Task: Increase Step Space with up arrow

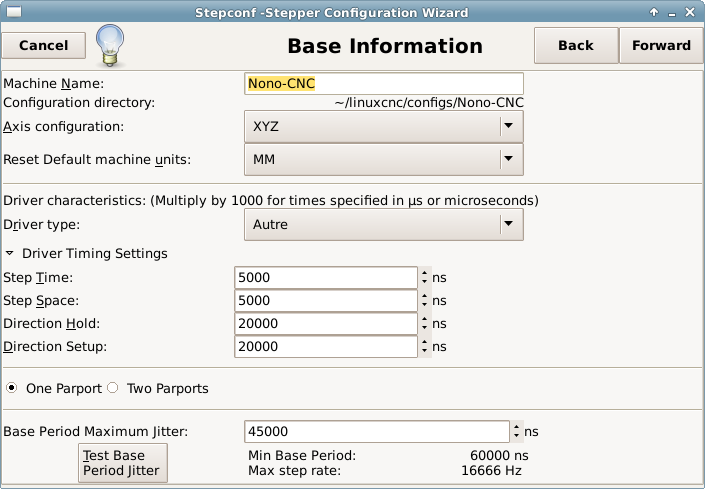Action: point(424,296)
